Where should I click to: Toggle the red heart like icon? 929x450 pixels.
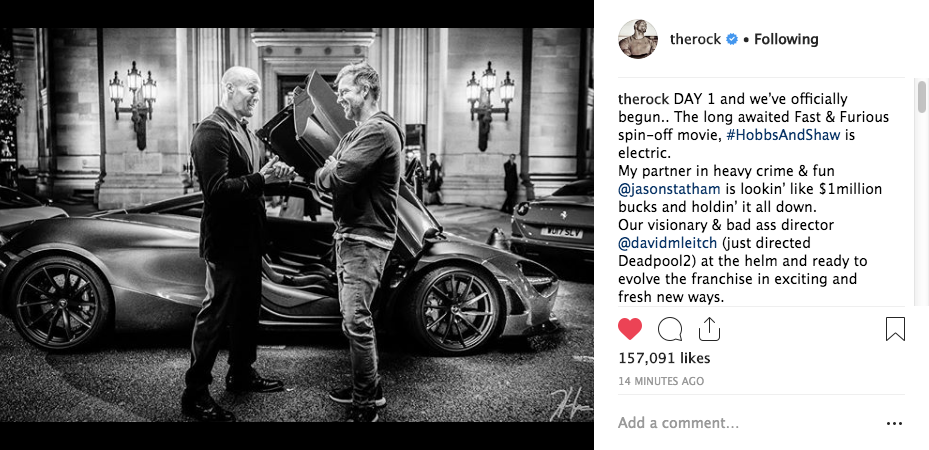click(630, 329)
